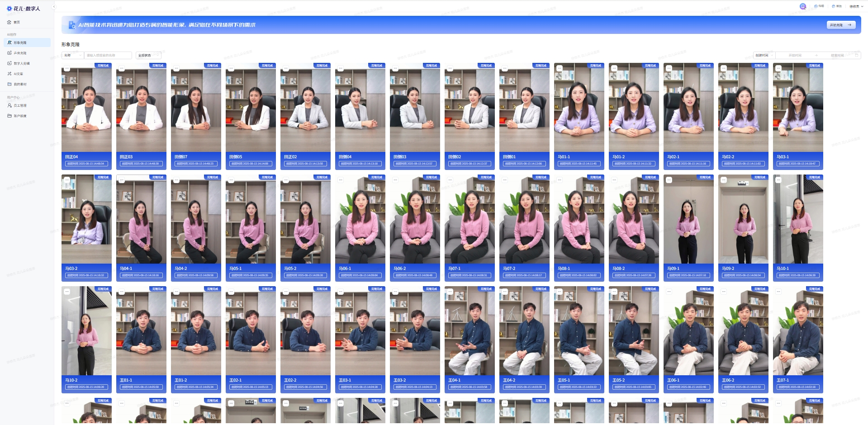Focus the name search input field

108,56
